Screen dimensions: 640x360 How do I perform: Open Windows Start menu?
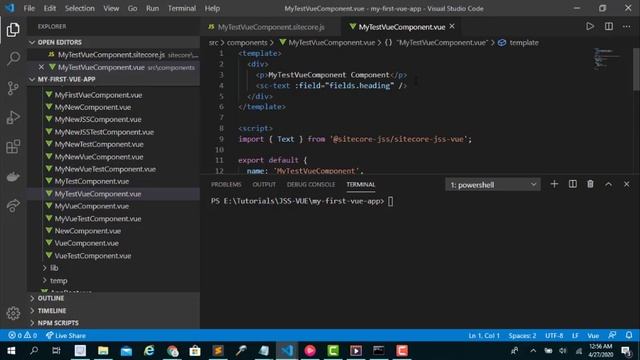(11, 351)
